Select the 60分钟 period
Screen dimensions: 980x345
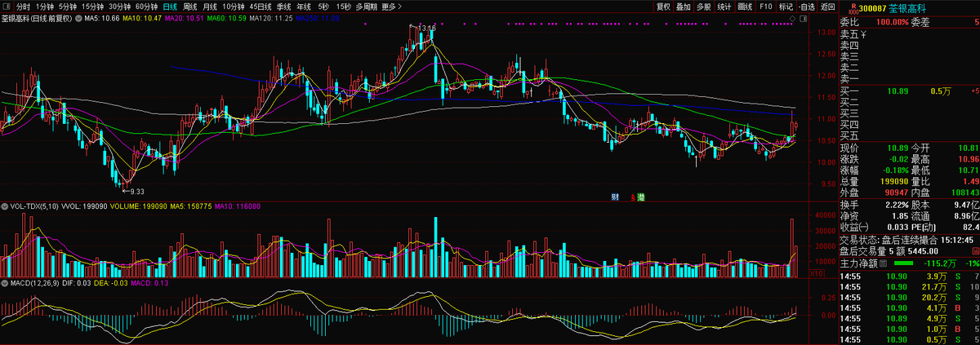(x=147, y=7)
